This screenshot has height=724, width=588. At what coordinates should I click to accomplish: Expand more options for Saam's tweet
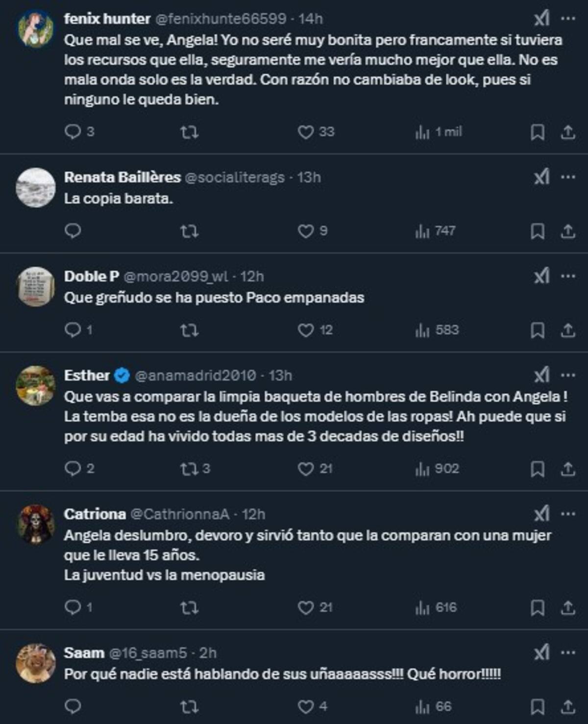567,652
